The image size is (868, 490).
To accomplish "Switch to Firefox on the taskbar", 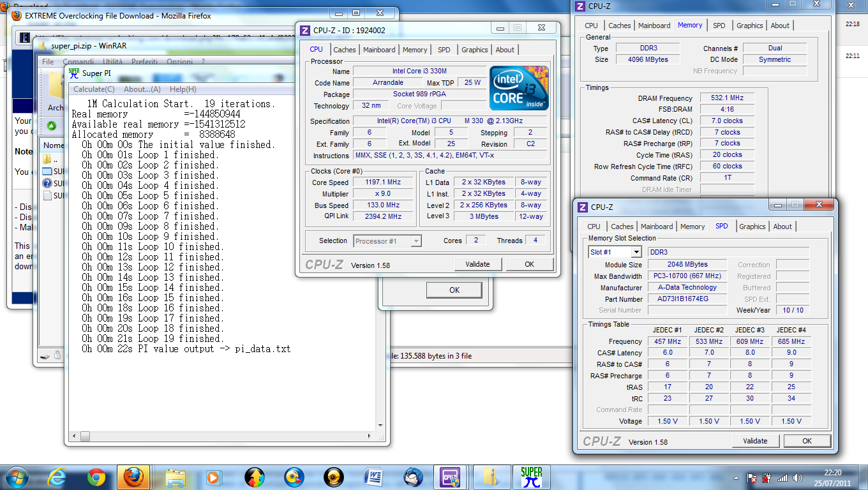I will pyautogui.click(x=135, y=477).
